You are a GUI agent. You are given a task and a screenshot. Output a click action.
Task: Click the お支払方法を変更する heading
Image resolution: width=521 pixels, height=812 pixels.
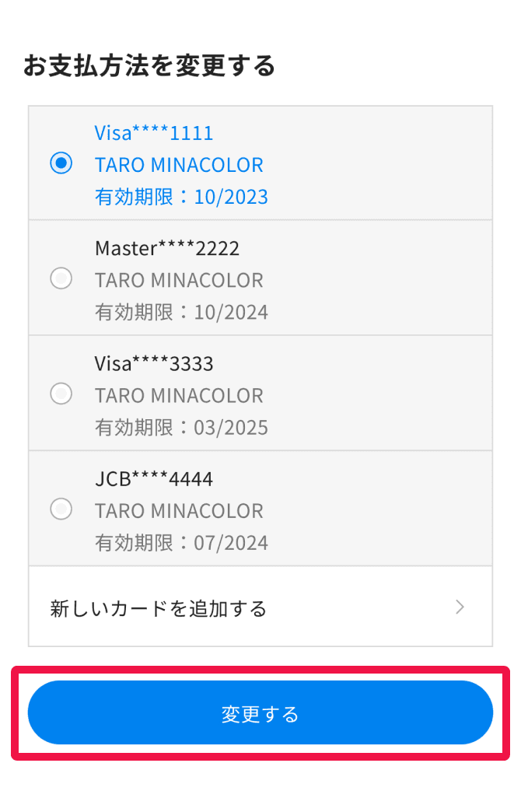click(149, 66)
